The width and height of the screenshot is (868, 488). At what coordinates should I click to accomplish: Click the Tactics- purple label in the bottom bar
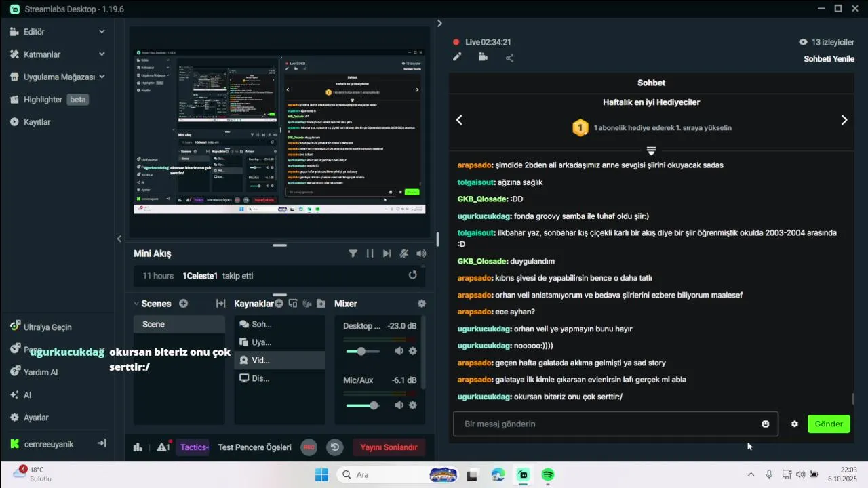click(194, 447)
